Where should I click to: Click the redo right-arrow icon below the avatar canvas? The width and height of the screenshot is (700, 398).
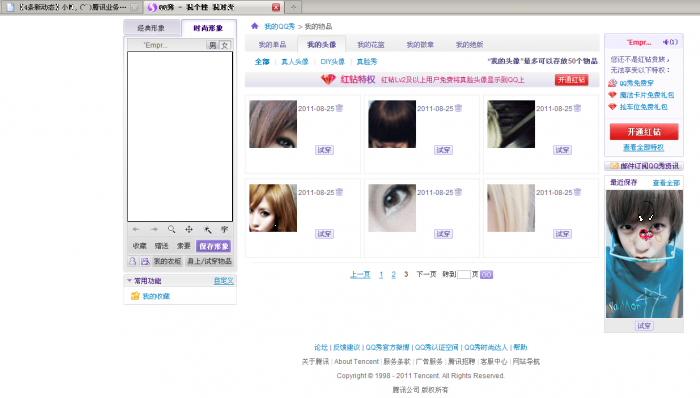point(154,229)
